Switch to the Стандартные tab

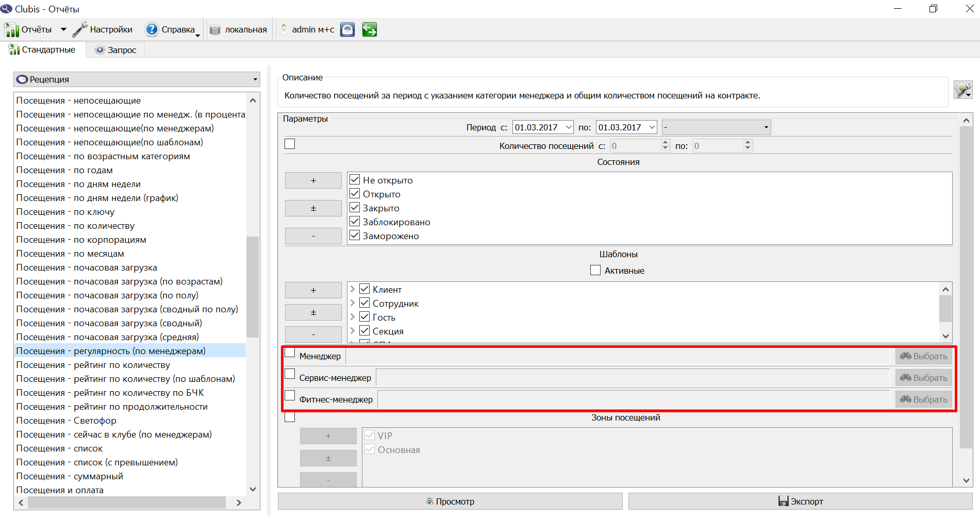[42, 50]
